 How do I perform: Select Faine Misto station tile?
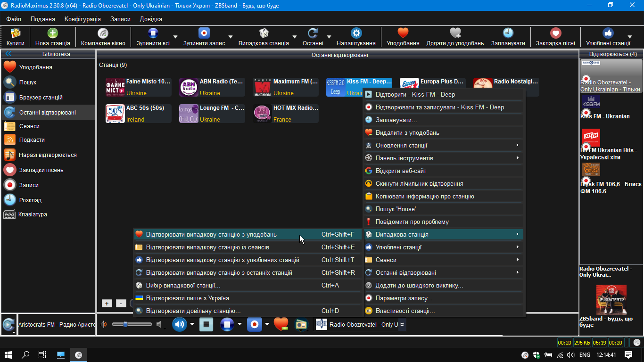[139, 87]
